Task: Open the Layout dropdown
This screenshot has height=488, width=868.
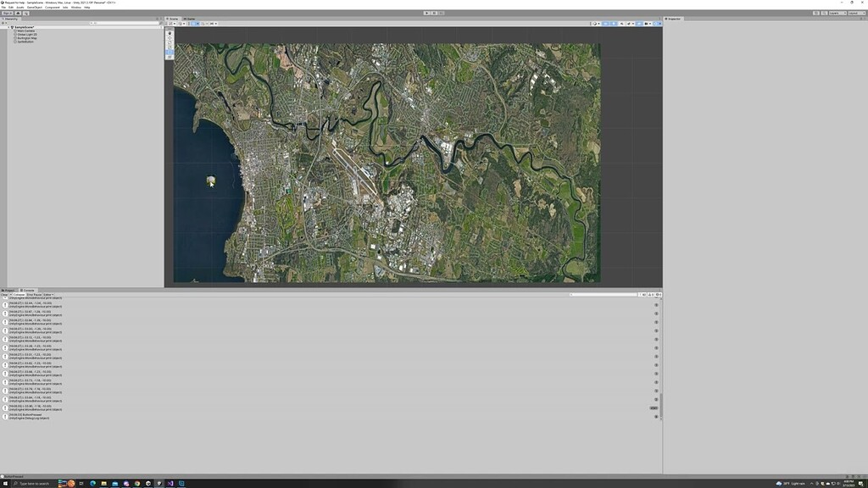Action: (x=854, y=14)
